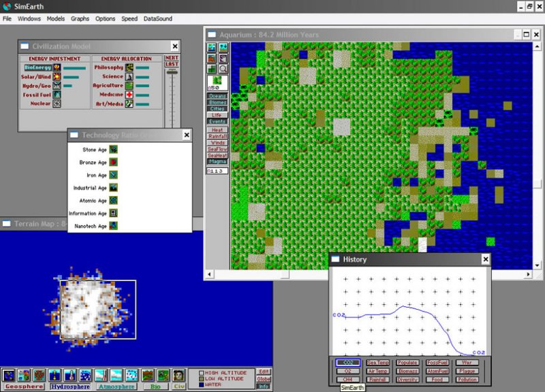Select the magnifying glass Examine tool
The height and width of the screenshot is (392, 545).
tap(223, 69)
